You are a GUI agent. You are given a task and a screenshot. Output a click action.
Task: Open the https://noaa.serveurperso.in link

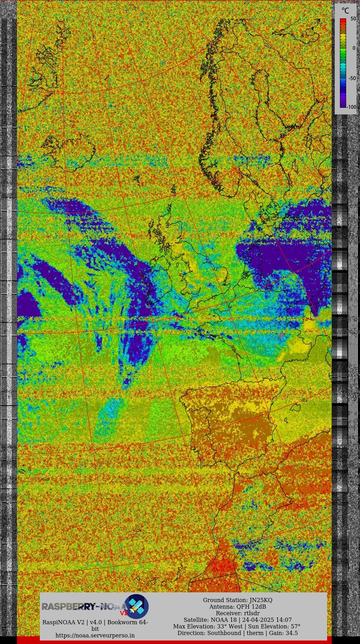point(95,635)
